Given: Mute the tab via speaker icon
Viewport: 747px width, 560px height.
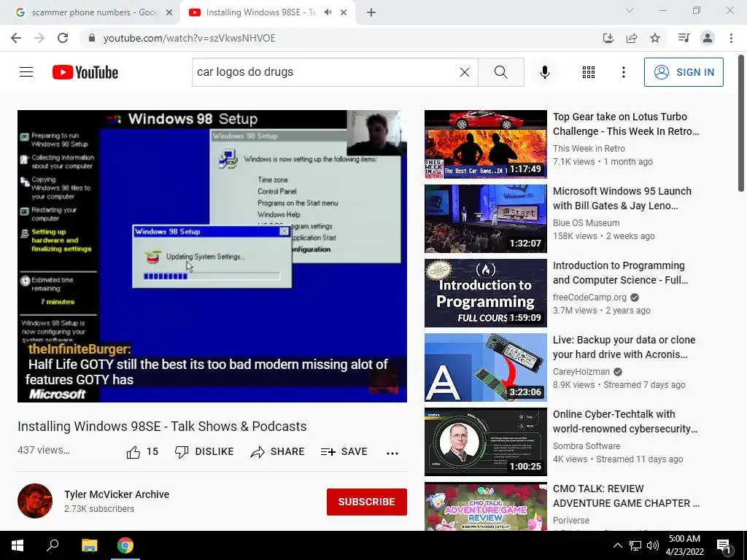Looking at the screenshot, I should (x=328, y=12).
